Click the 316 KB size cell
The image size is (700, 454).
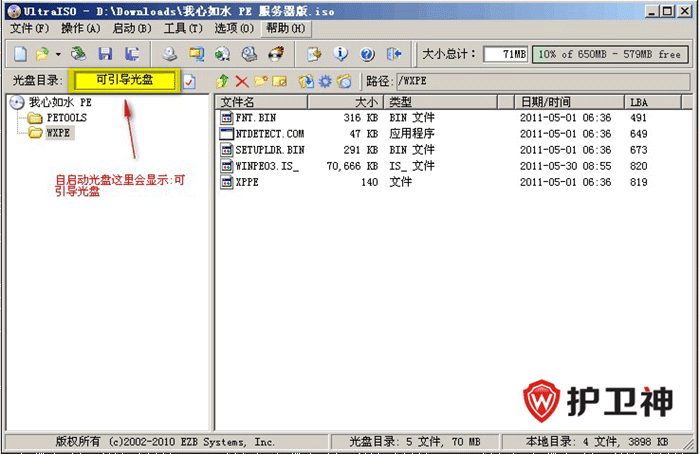point(361,118)
